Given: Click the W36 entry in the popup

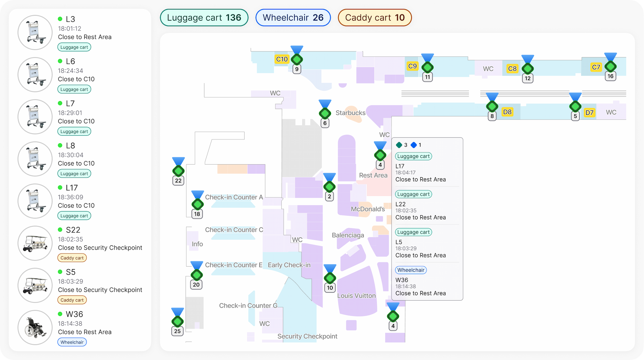Looking at the screenshot, I should [x=420, y=286].
